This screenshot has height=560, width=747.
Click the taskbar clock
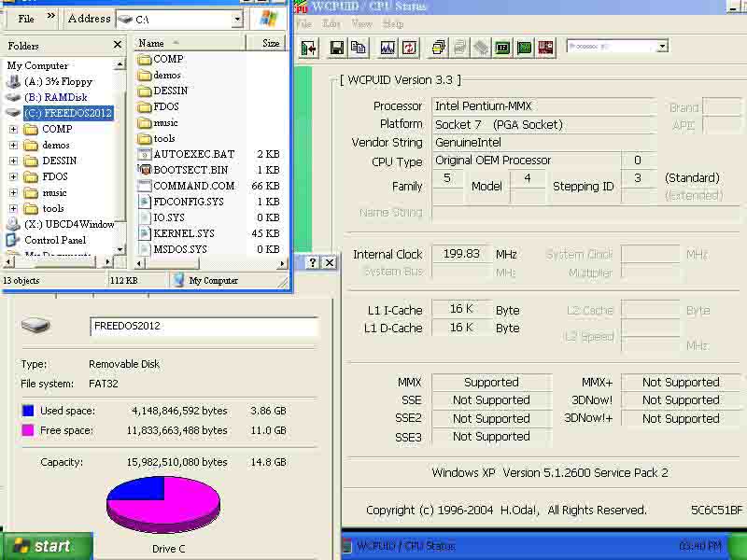tap(699, 546)
